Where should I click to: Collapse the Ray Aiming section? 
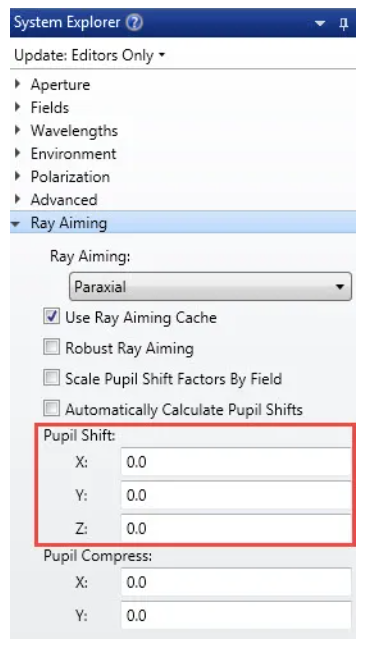click(16, 224)
